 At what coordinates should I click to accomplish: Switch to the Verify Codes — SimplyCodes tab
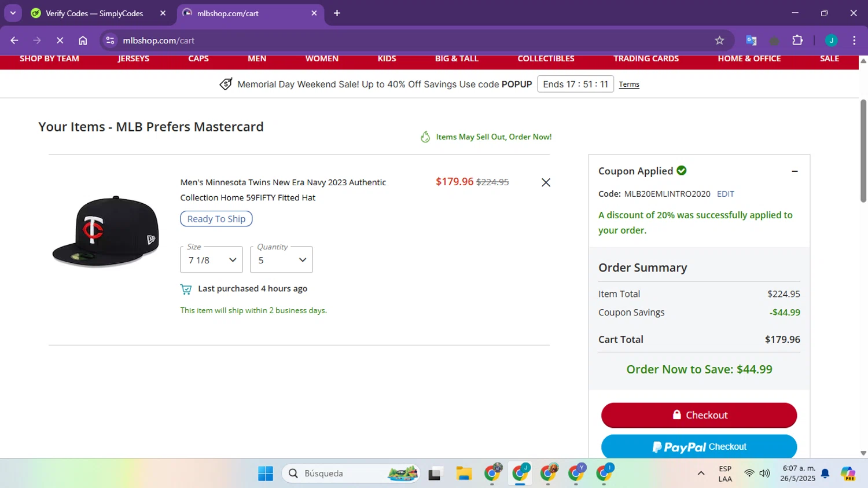94,13
